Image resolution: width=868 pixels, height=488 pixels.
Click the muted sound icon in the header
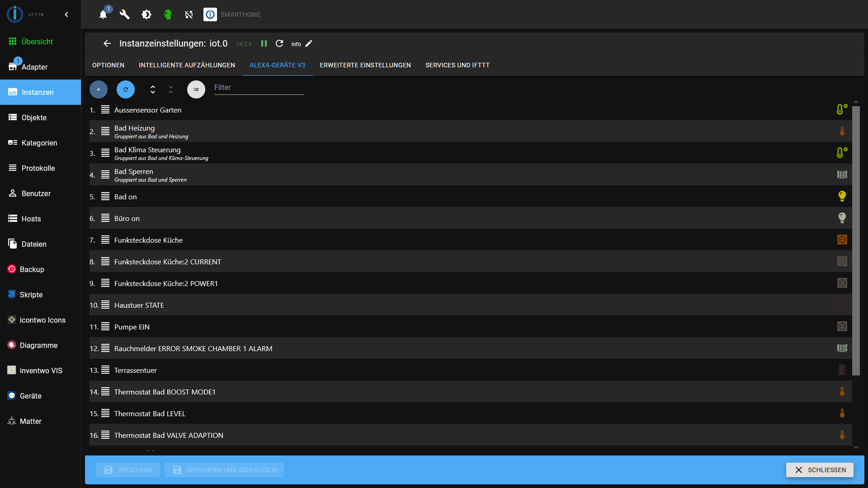[189, 14]
